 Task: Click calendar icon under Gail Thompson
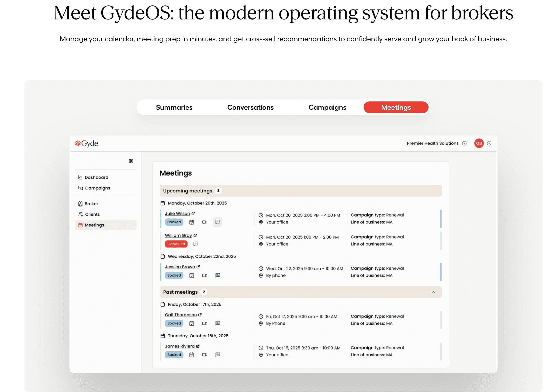pos(192,323)
